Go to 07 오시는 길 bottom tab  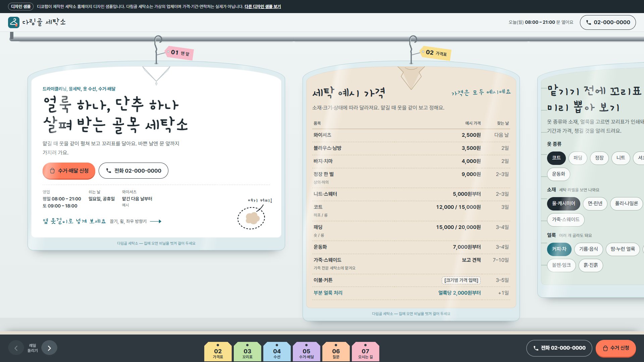366,352
